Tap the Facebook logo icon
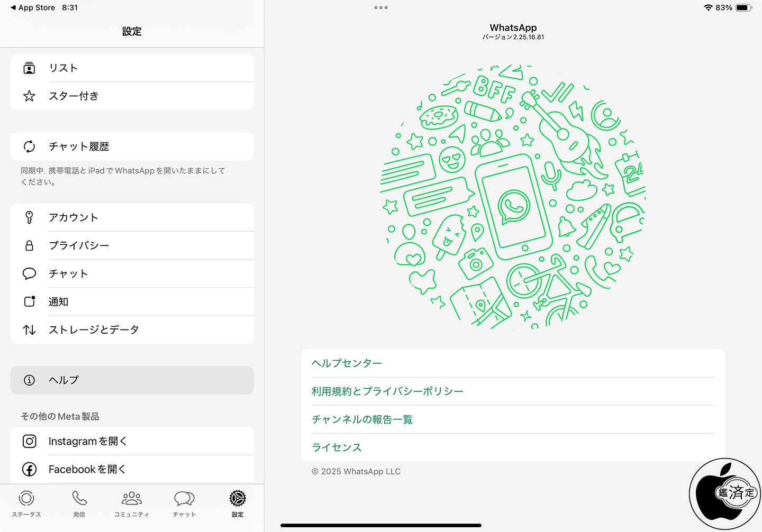Screen dimensions: 762x532 29,469
